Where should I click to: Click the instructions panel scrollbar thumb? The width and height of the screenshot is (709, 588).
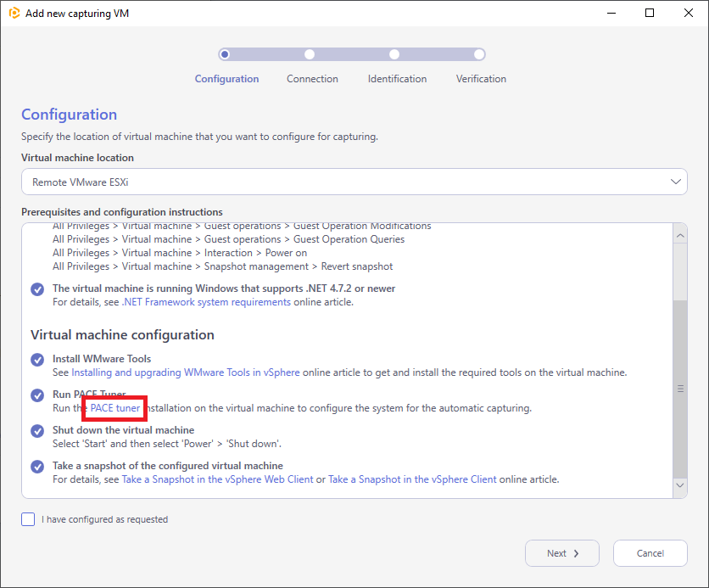point(680,389)
